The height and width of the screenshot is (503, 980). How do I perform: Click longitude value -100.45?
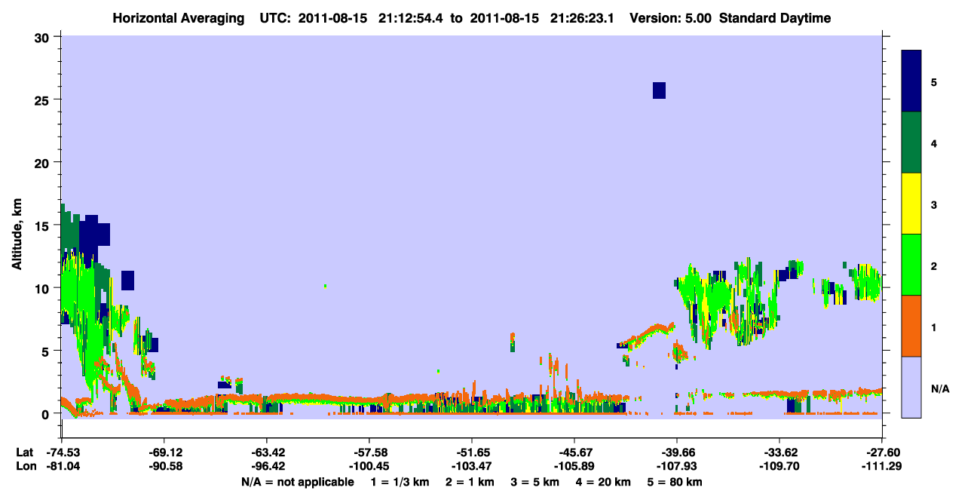tap(369, 467)
